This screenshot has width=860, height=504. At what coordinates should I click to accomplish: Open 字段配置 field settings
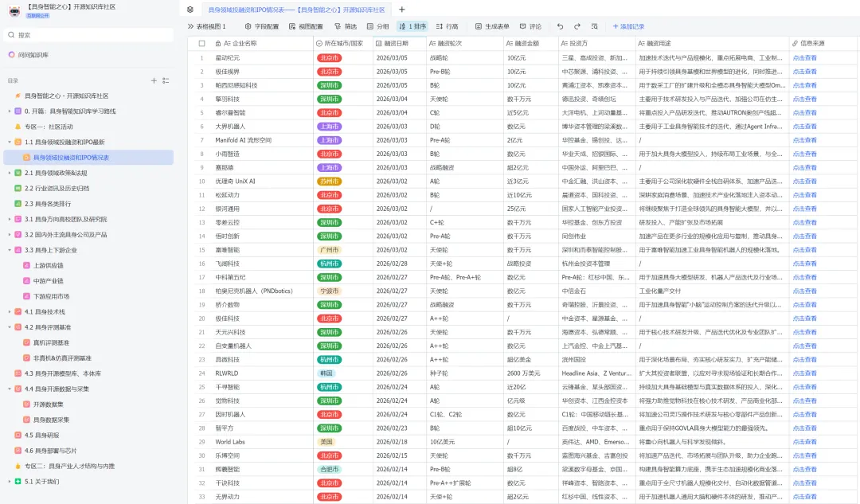(262, 26)
